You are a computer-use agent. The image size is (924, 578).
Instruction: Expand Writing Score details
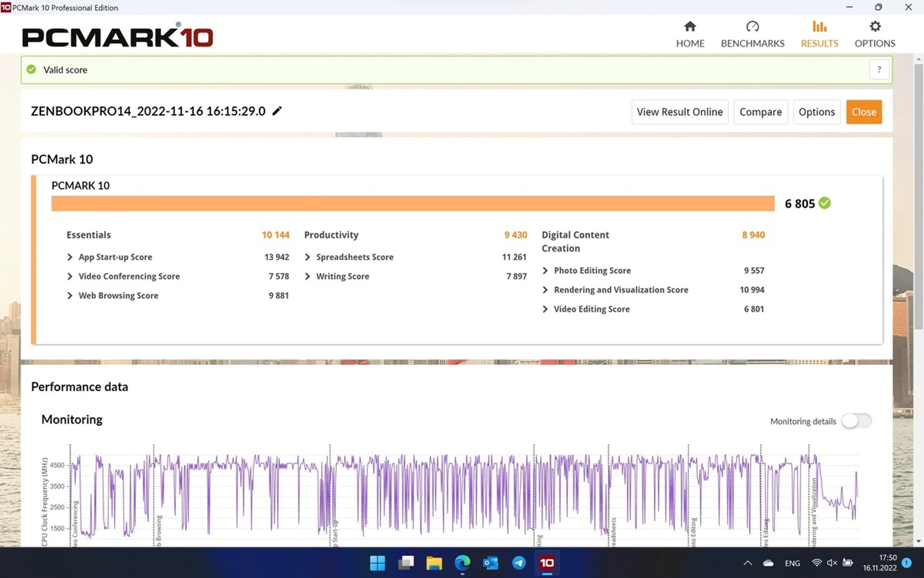click(x=308, y=276)
